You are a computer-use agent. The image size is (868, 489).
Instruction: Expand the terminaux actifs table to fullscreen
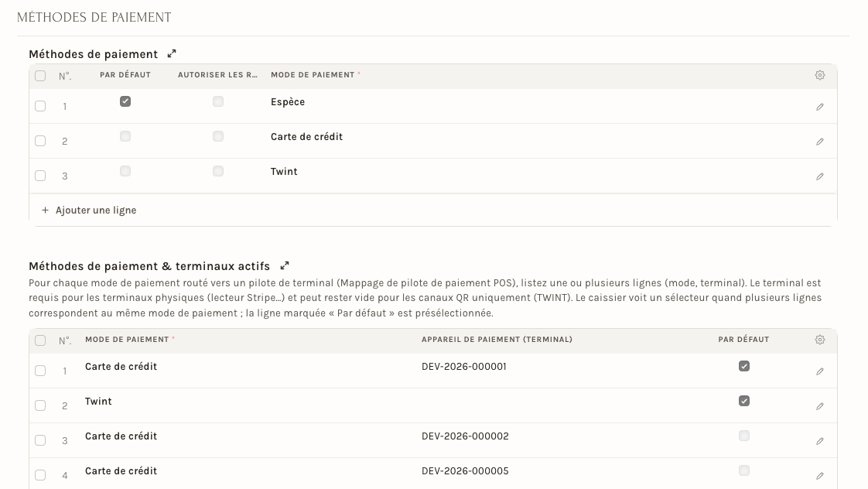click(285, 266)
